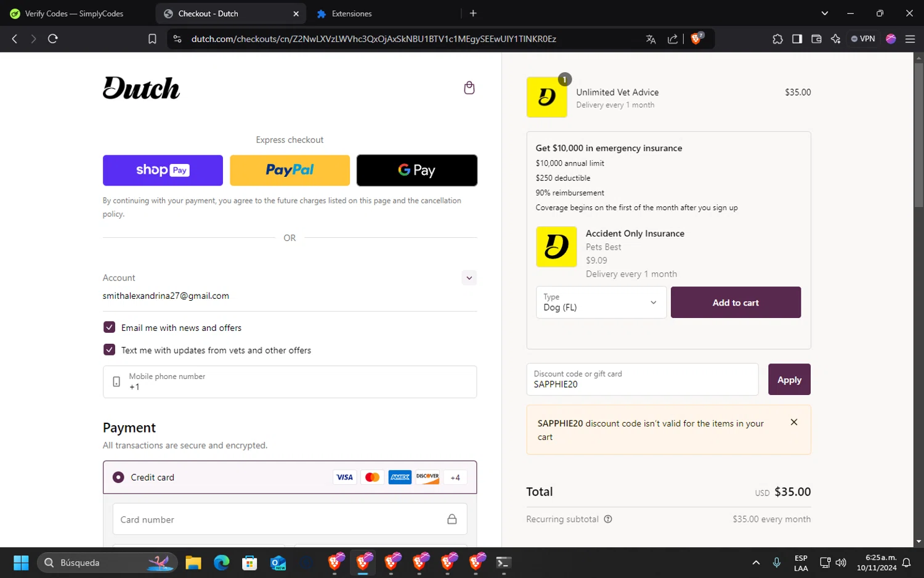Open the shopping bag cart icon
This screenshot has height=578, width=924.
[x=469, y=88]
